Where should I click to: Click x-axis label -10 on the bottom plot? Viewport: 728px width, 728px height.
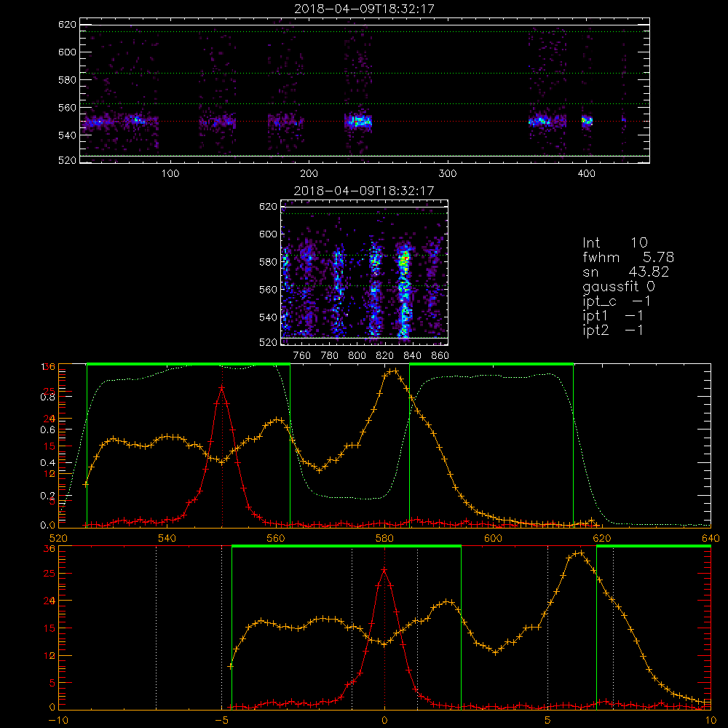(x=58, y=721)
